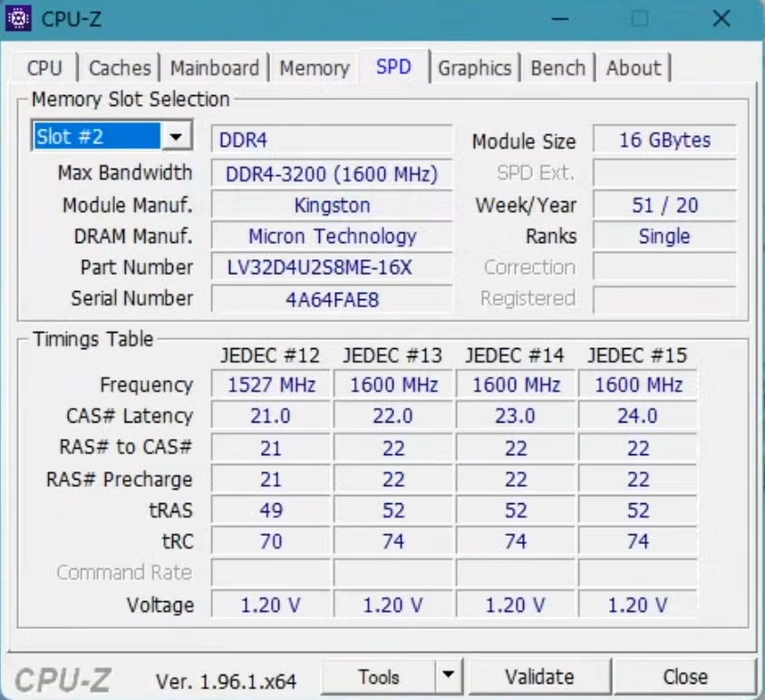The width and height of the screenshot is (765, 700).
Task: Click CAS# Latency value 21.0
Action: pyautogui.click(x=271, y=416)
